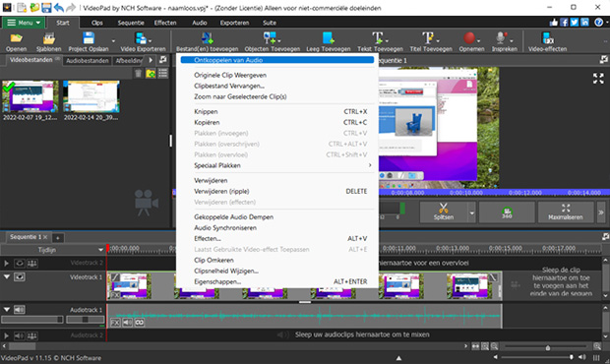The image size is (610, 364).
Task: Click the Audiotrack 1 volume slider
Action: [x=31, y=320]
